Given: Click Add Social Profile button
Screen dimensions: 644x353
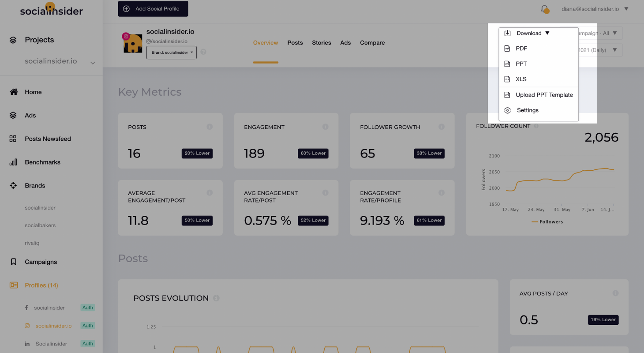Looking at the screenshot, I should pos(153,9).
